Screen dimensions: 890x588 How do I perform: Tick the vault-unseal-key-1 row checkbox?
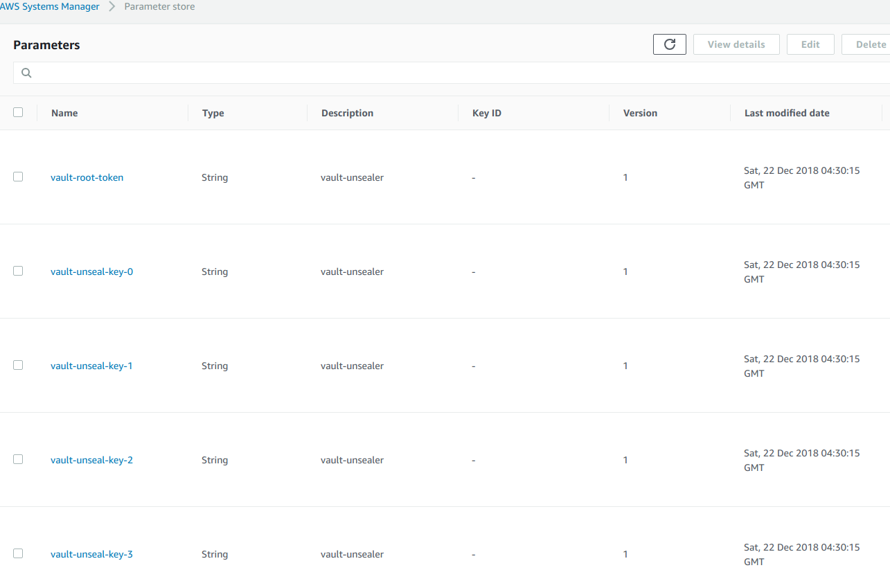[x=18, y=365]
